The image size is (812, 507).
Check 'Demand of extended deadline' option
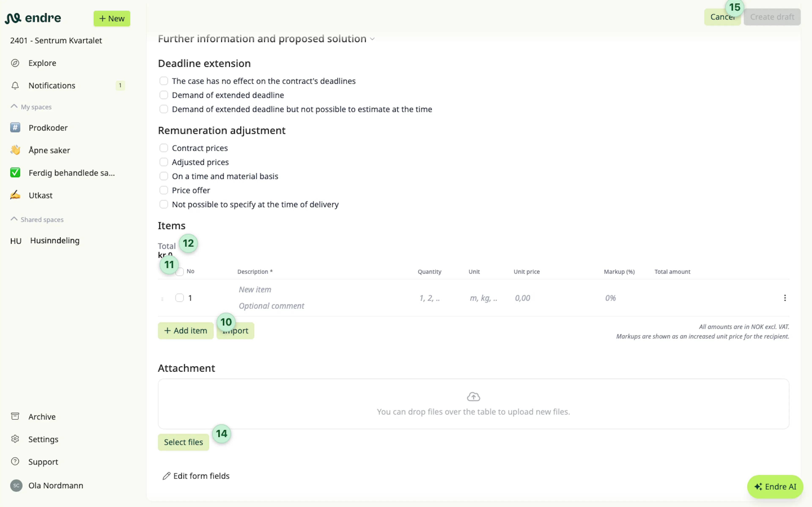pyautogui.click(x=164, y=95)
